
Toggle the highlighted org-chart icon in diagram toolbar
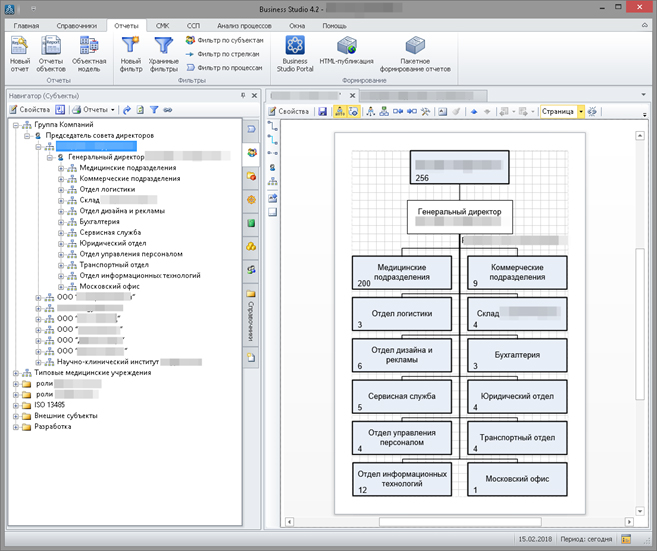[339, 112]
